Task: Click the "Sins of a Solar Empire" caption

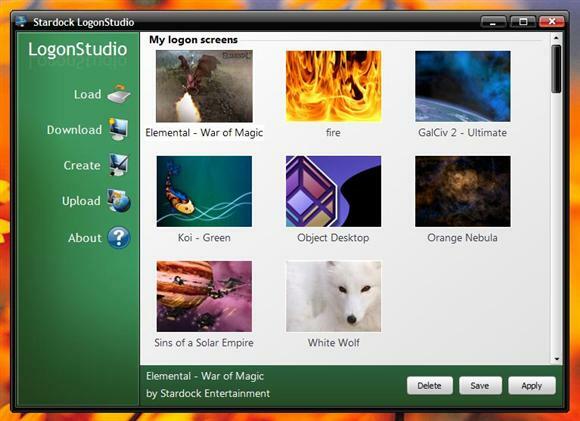Action: pos(204,343)
